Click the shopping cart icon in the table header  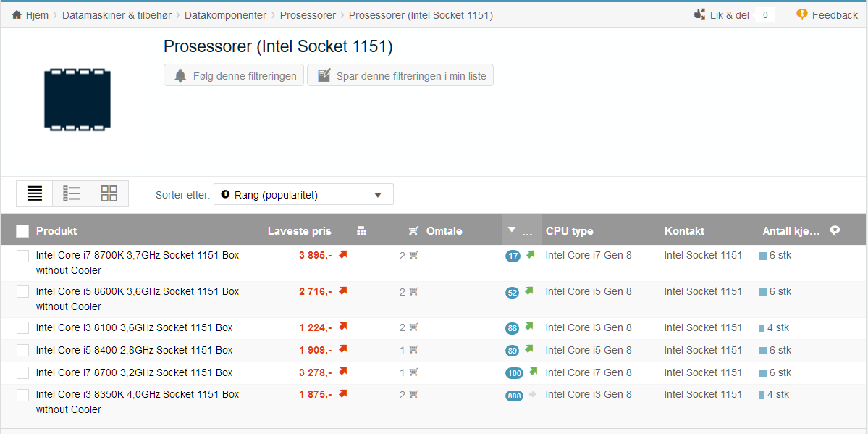pos(413,231)
